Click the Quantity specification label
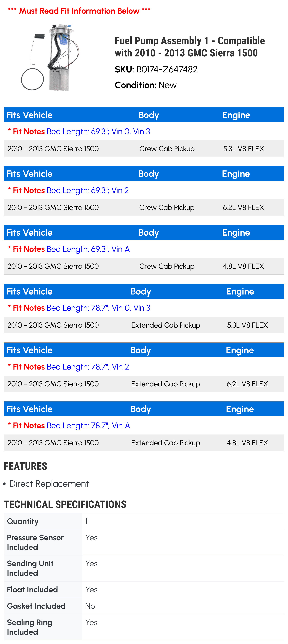288x644 pixels. (23, 521)
